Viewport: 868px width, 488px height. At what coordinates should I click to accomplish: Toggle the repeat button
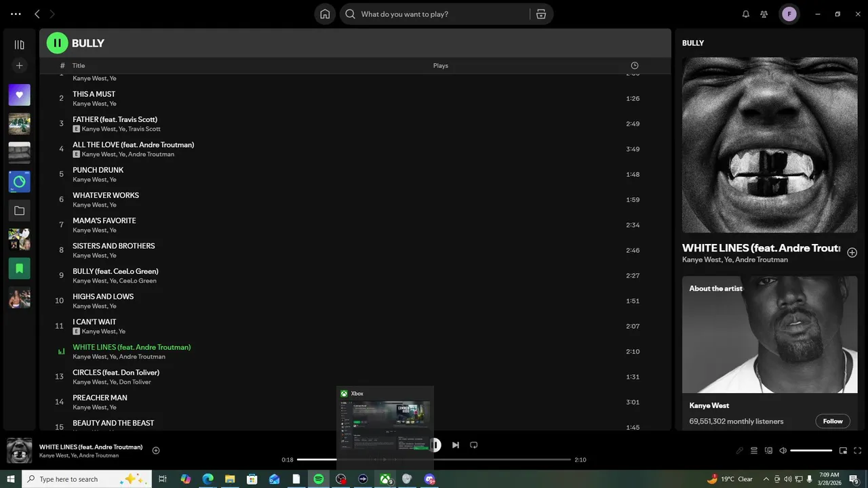474,445
